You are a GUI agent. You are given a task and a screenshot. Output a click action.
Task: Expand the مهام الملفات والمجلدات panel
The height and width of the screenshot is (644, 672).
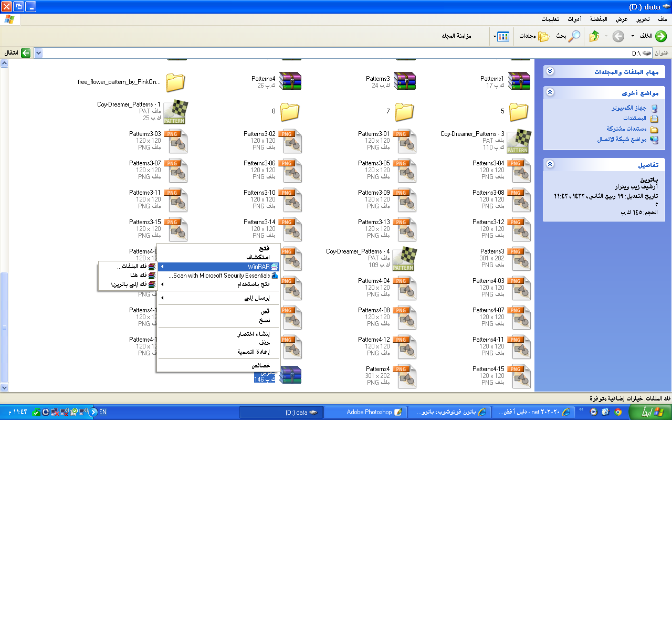click(550, 71)
